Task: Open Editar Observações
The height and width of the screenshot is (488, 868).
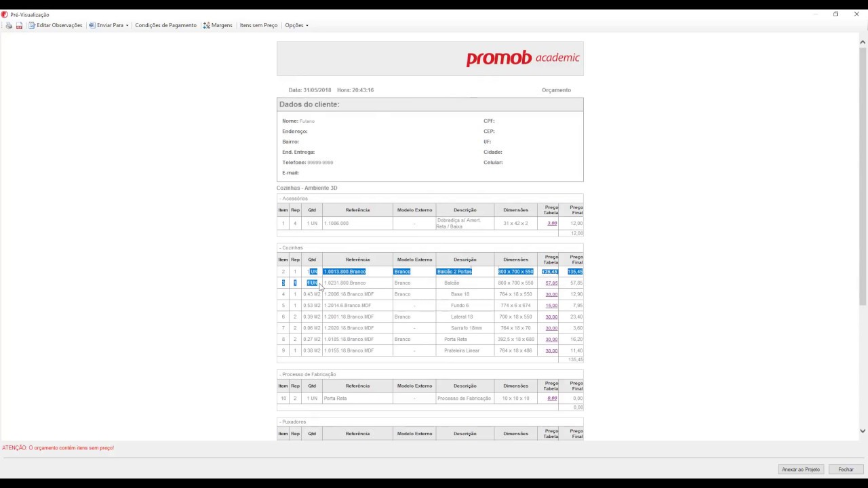Action: (x=55, y=26)
